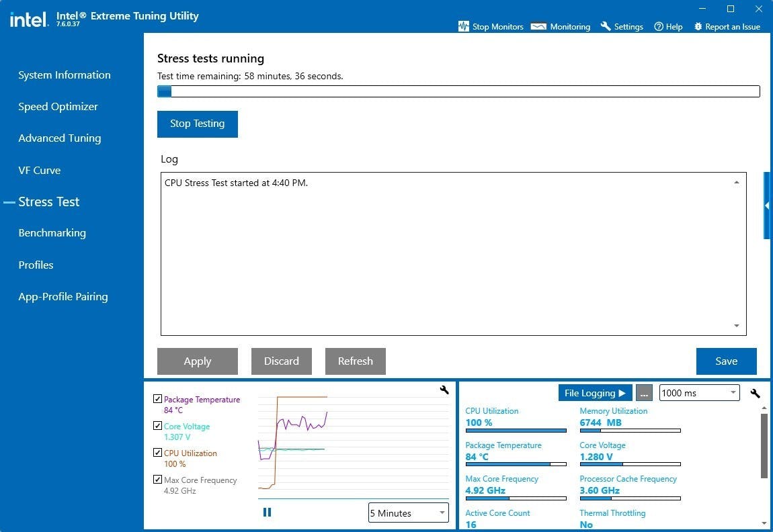Click log scroll down arrow
773x532 pixels.
[737, 326]
